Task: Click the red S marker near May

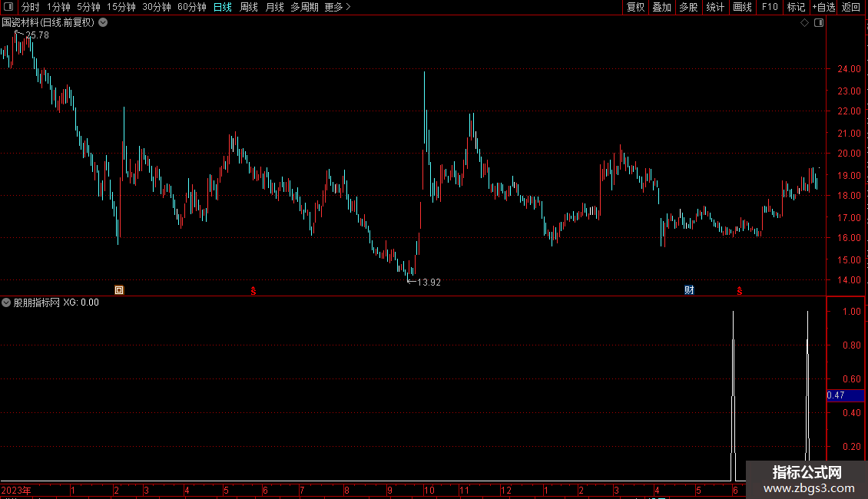Action: click(253, 291)
